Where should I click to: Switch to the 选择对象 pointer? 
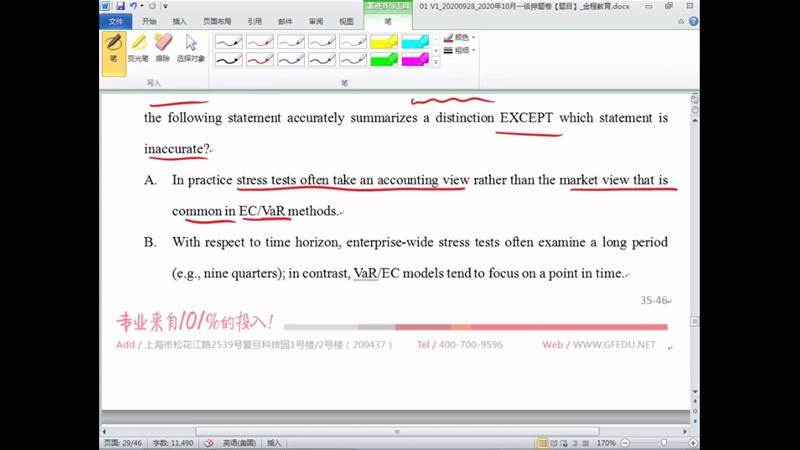click(191, 48)
